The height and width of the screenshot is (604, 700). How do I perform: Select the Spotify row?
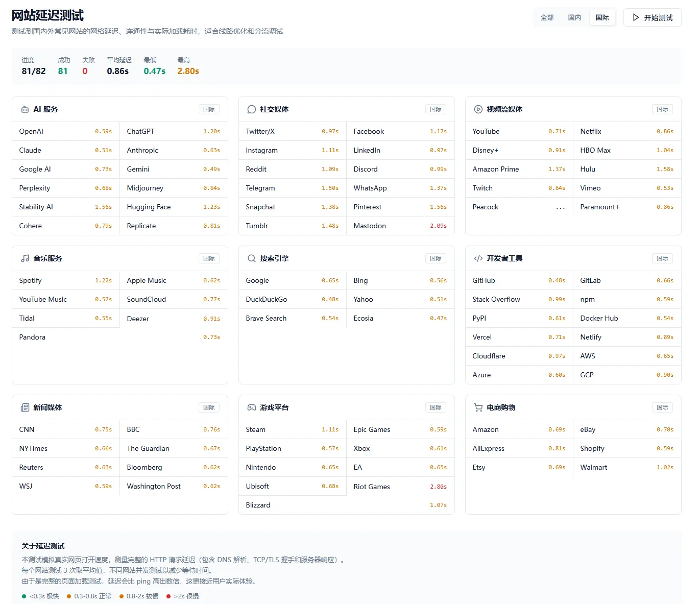[x=66, y=280]
